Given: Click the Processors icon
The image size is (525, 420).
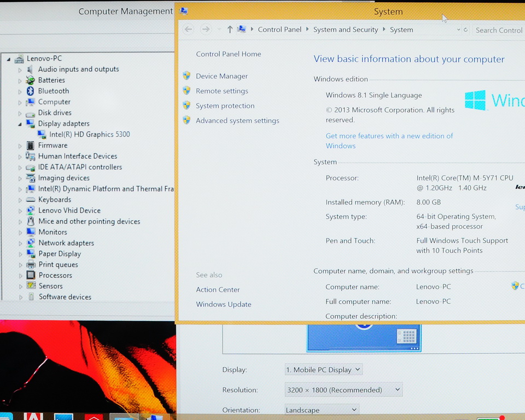Looking at the screenshot, I should pyautogui.click(x=31, y=275).
